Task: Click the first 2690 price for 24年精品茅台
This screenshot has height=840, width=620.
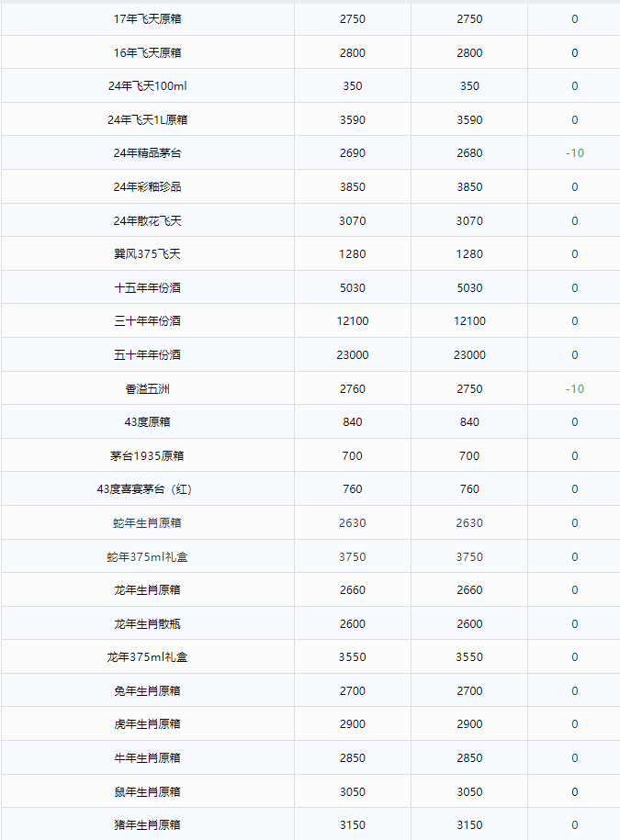Action: (x=353, y=152)
